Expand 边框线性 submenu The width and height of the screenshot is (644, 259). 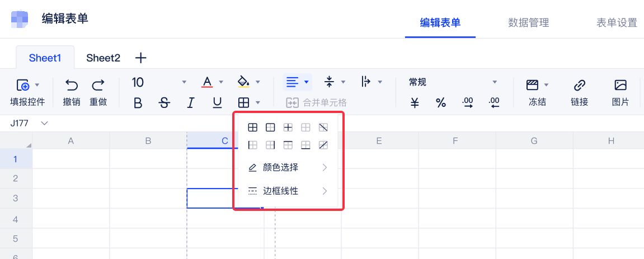288,191
